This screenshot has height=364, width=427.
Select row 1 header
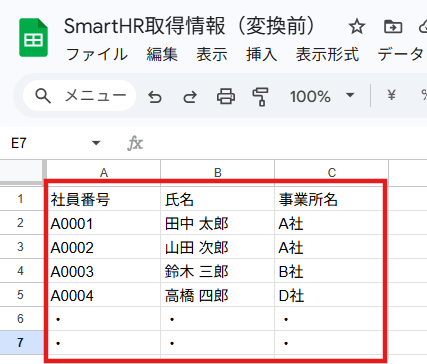(x=21, y=199)
